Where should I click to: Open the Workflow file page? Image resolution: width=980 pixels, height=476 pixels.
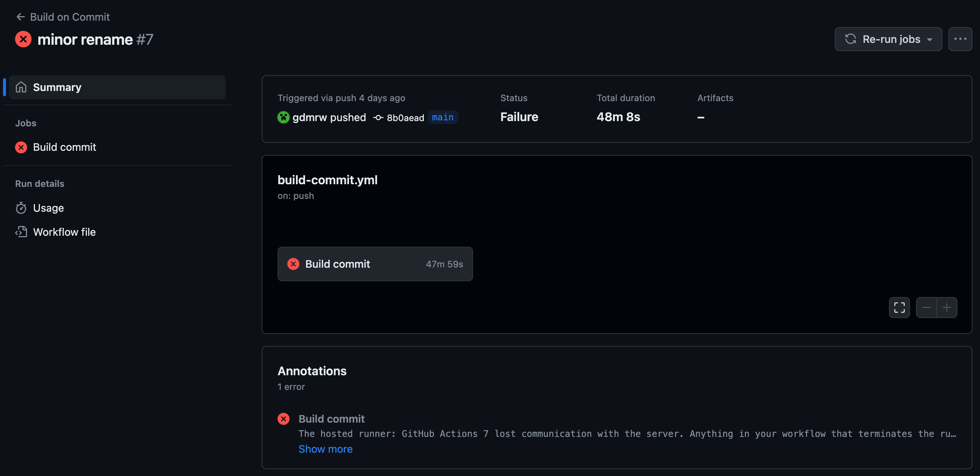64,232
